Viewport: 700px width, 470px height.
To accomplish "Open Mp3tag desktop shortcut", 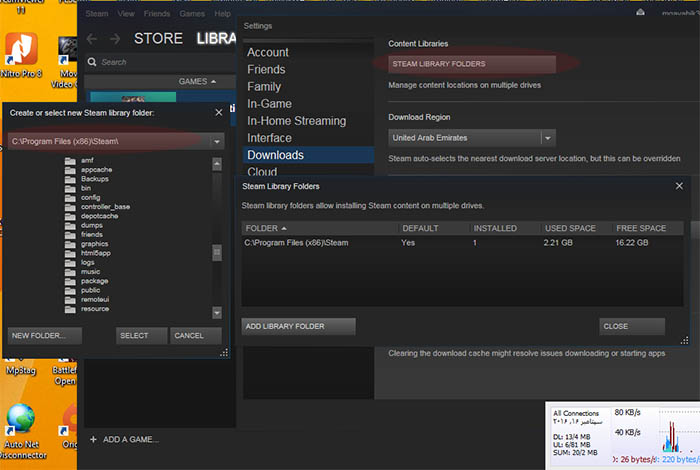I will (21, 368).
